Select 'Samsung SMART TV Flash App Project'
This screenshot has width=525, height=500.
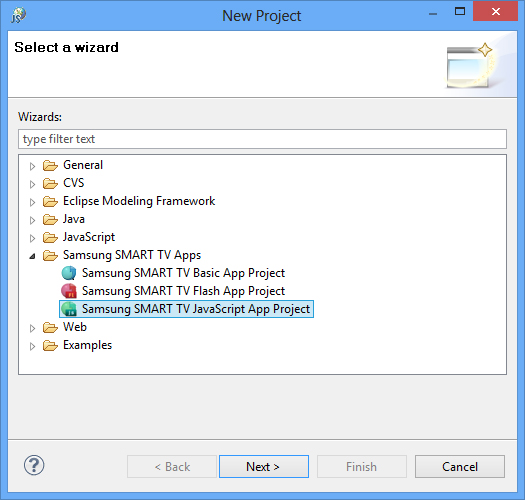pyautogui.click(x=183, y=291)
